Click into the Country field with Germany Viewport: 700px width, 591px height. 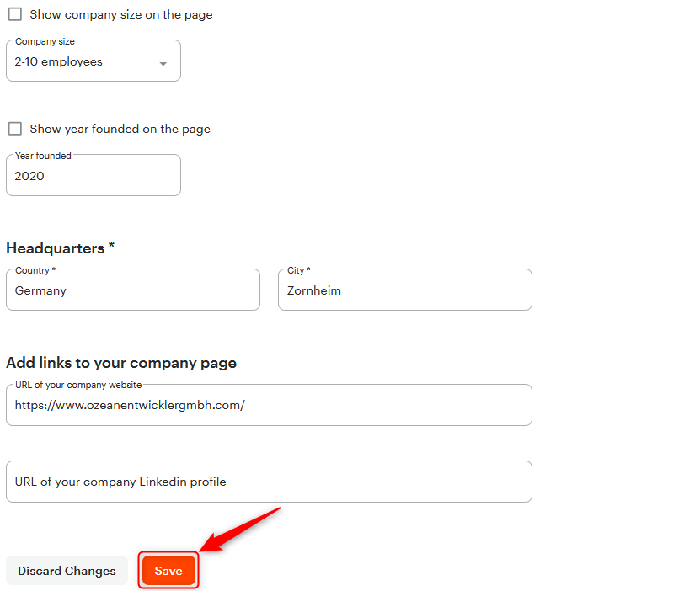[x=133, y=290]
